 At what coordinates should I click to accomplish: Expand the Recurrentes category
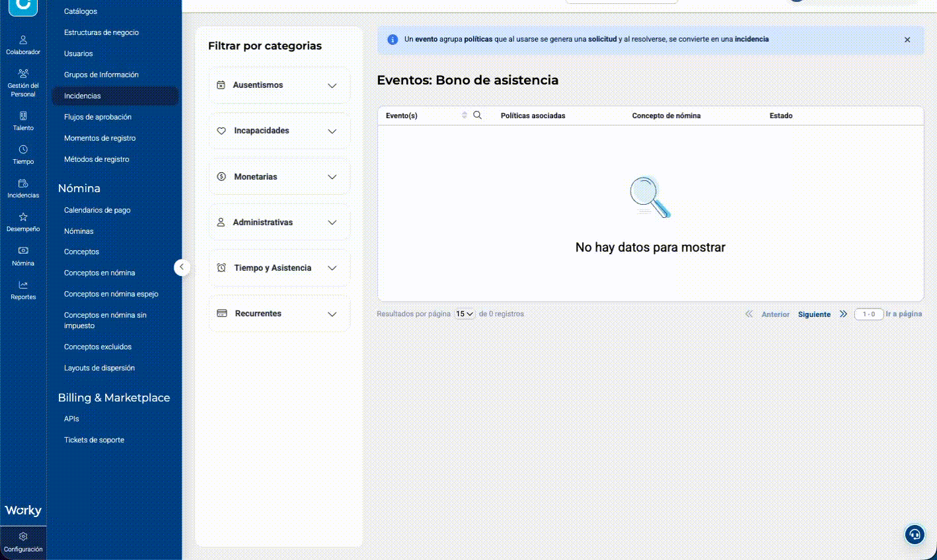coord(280,314)
